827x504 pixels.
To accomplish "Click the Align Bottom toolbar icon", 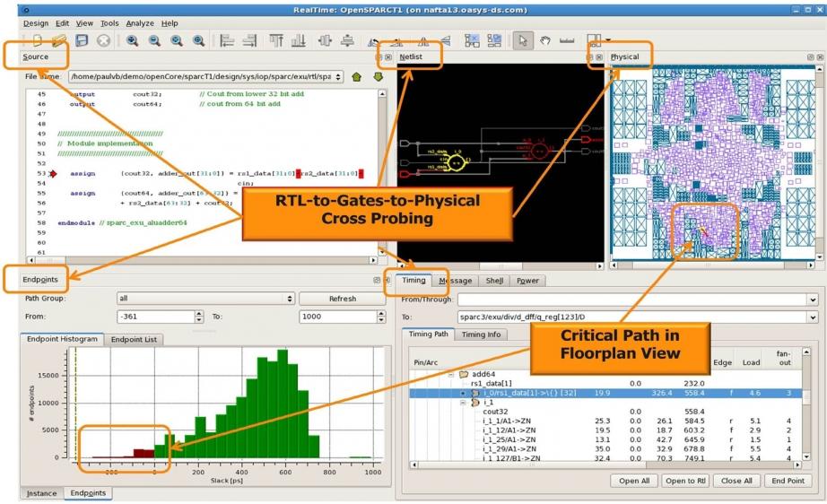I will 299,40.
